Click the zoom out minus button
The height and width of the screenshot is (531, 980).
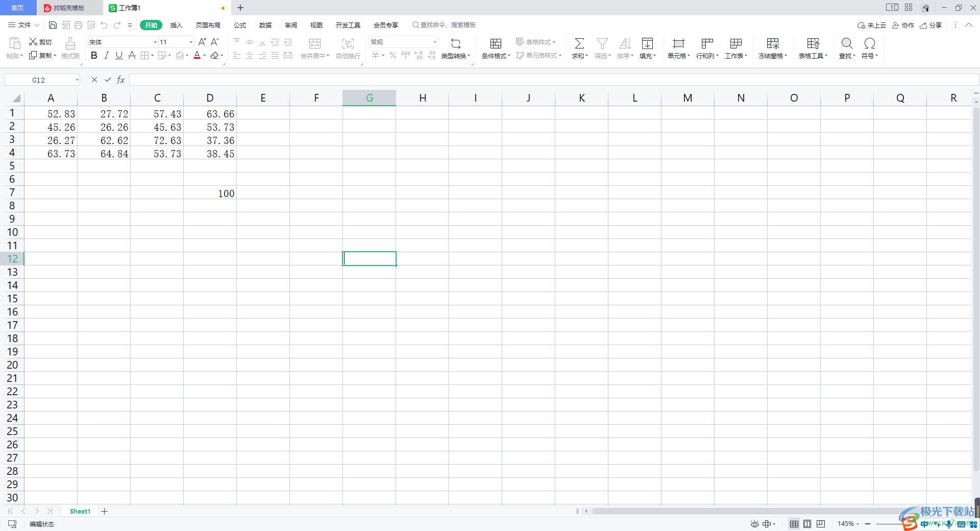[868, 524]
